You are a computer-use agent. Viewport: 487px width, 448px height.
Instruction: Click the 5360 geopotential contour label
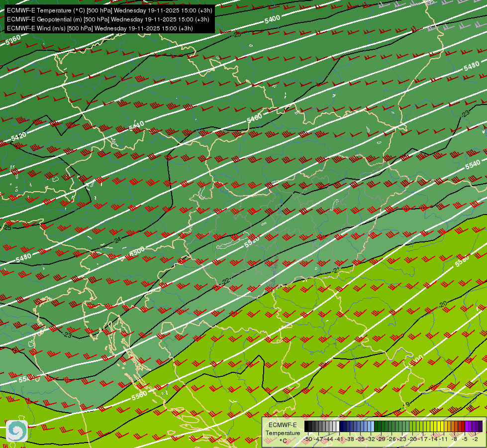[13, 39]
